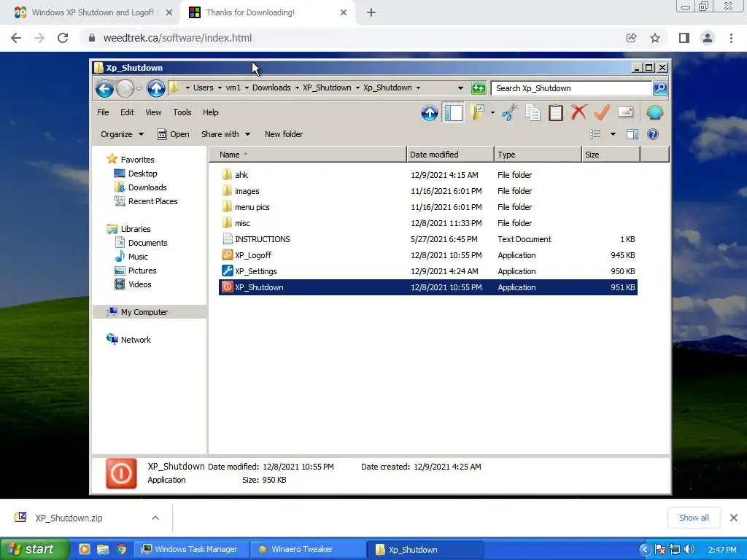Click Show all downloads button
Image resolution: width=747 pixels, height=560 pixels.
click(694, 518)
